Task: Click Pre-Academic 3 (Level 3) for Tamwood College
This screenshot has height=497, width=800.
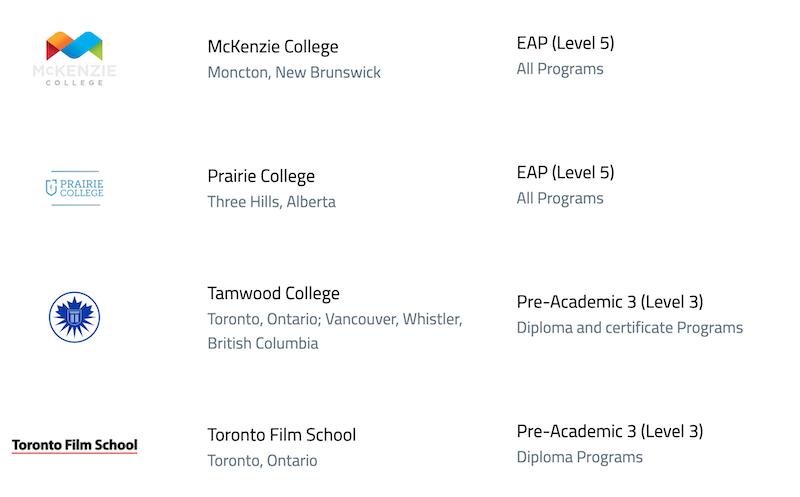Action: (x=610, y=302)
